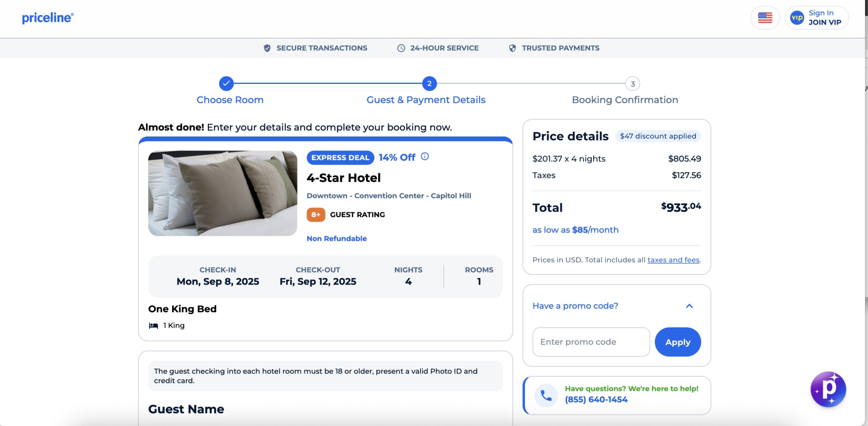The width and height of the screenshot is (868, 426).
Task: Open the taxes and fees link
Action: (x=673, y=260)
